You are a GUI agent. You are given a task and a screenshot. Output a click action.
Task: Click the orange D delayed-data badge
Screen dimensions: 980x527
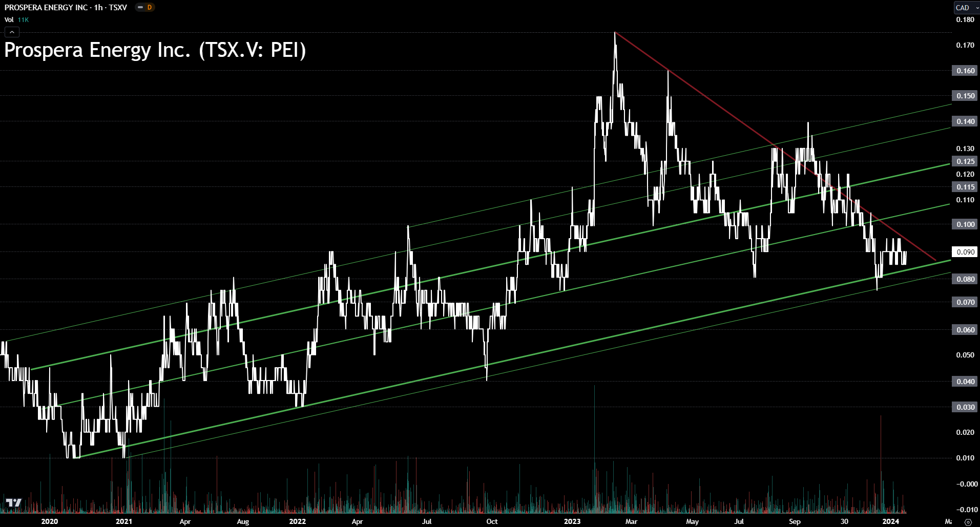[x=149, y=7]
